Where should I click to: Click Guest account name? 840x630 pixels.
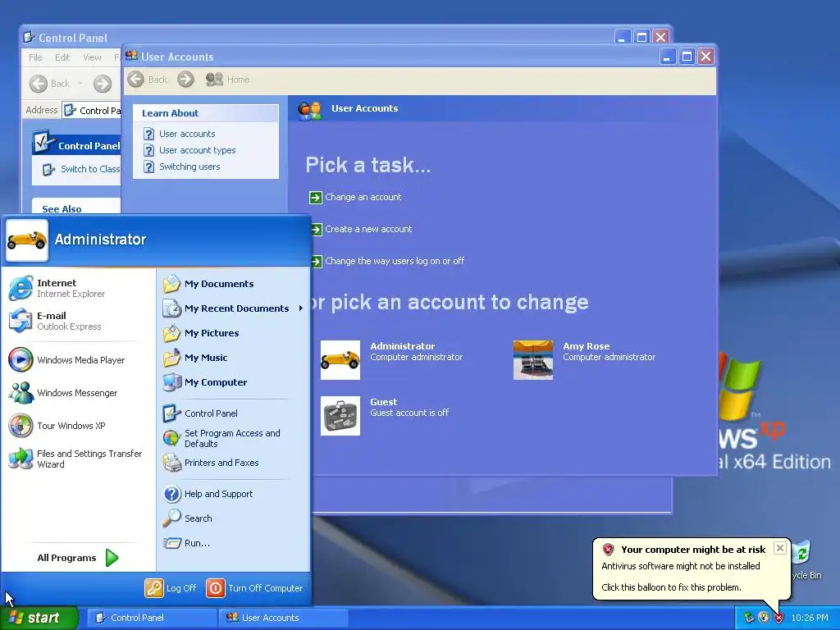pos(384,402)
